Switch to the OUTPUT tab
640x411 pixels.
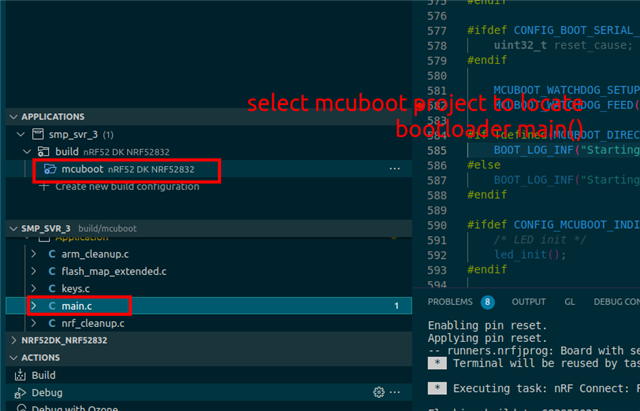(528, 301)
